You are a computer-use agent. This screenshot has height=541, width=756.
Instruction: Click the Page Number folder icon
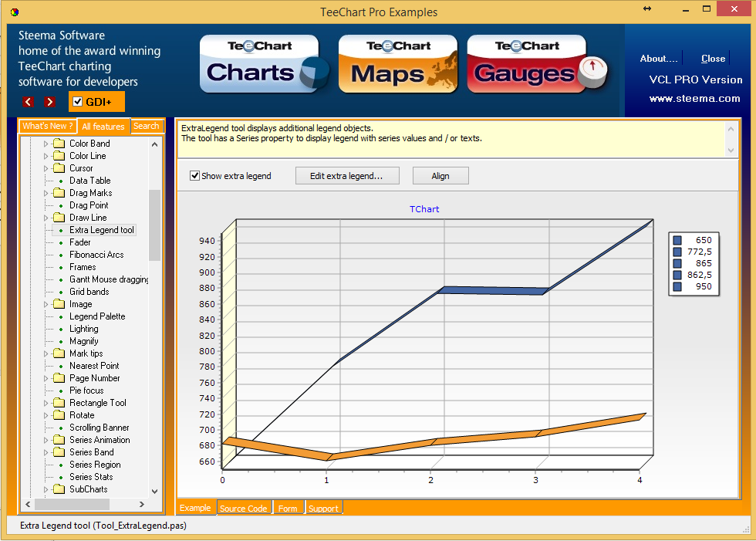click(59, 378)
